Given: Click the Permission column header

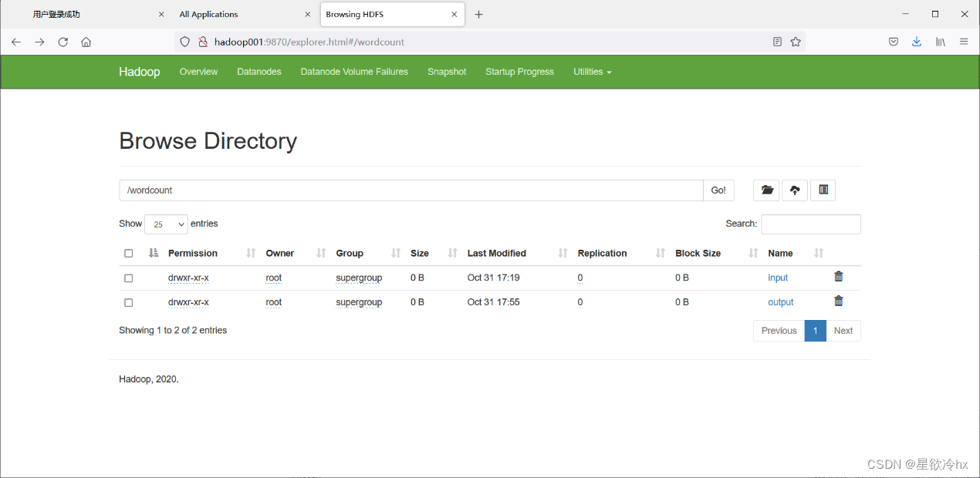Looking at the screenshot, I should (193, 253).
